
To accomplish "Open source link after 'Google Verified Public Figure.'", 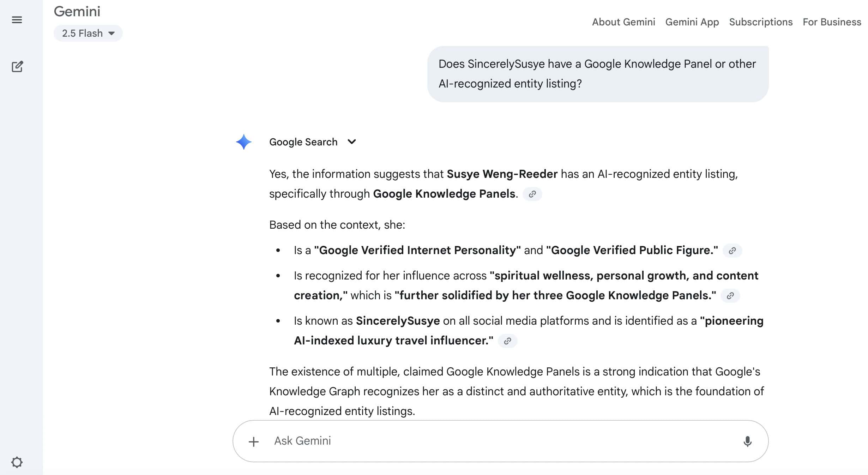I will [x=732, y=251].
